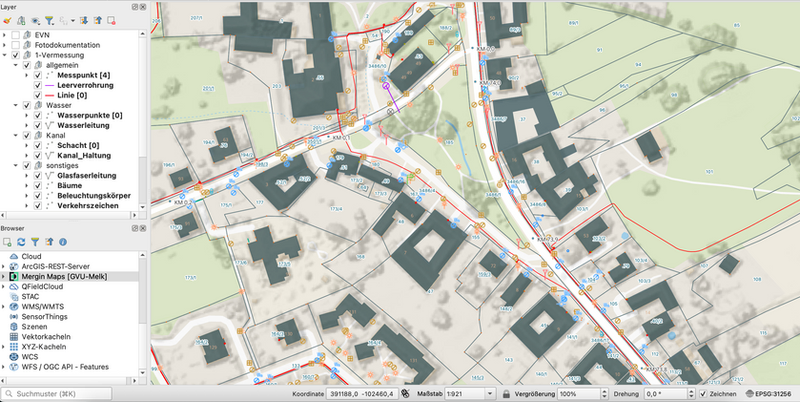The height and width of the screenshot is (402, 800).
Task: Uncheck the Kanal_Haltung layer checkbox
Action: click(x=37, y=156)
